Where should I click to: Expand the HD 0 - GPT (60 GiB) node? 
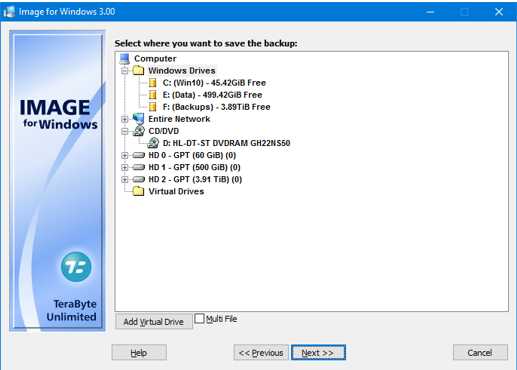click(125, 155)
